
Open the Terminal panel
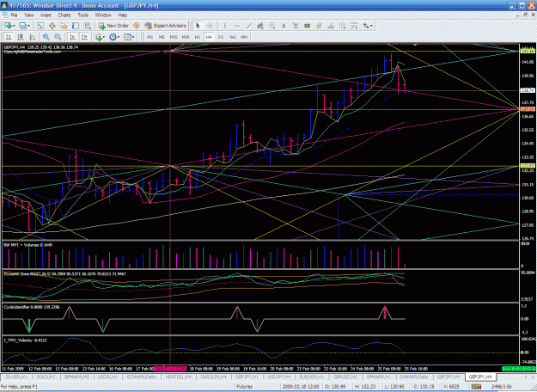point(76,26)
